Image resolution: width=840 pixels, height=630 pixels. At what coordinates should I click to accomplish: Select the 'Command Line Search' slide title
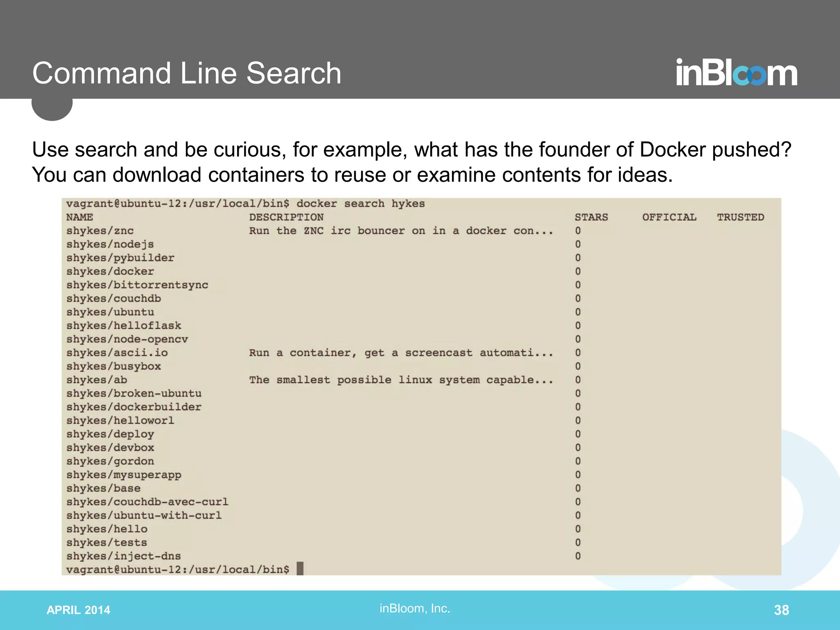tap(187, 73)
